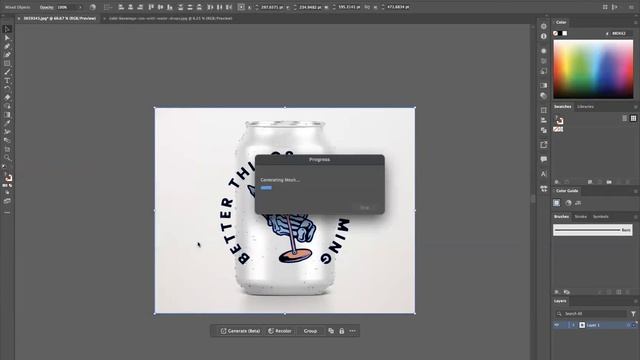This screenshot has width=640, height=360.
Task: Open the Artboards panel icon in dock
Action: [544, 110]
